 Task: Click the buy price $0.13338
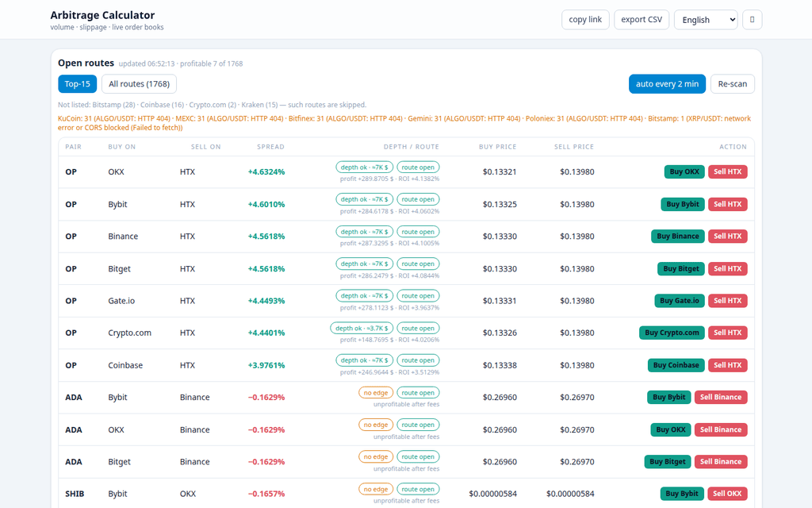pos(500,365)
